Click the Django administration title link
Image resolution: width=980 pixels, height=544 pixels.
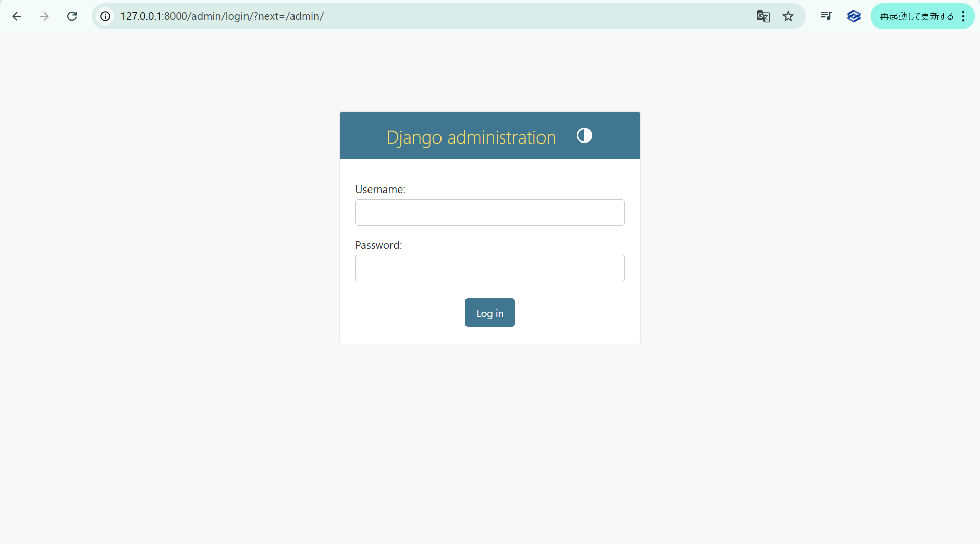471,137
